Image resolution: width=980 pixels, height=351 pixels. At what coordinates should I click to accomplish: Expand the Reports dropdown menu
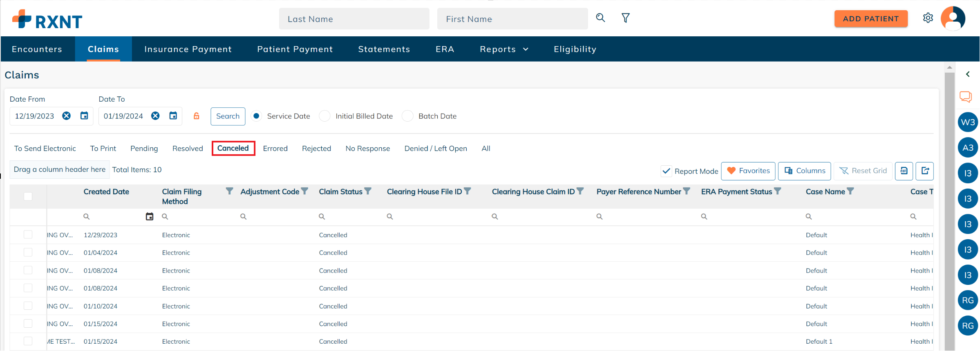504,49
